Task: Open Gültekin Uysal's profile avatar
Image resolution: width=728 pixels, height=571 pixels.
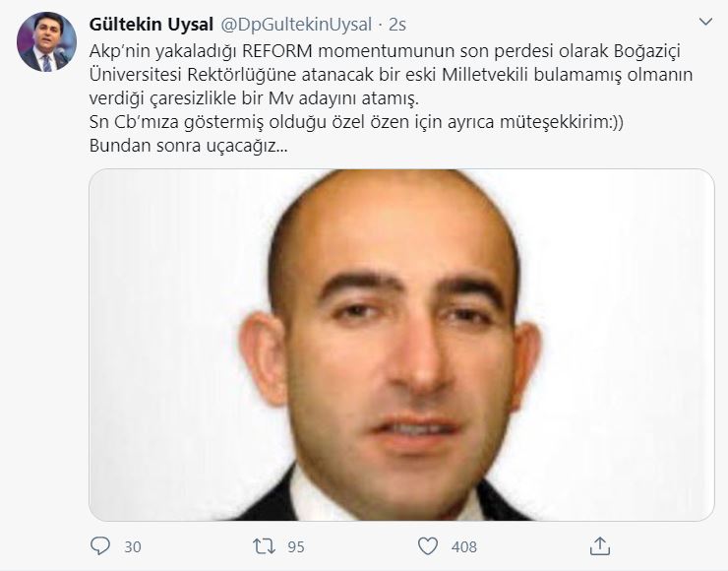Action: pyautogui.click(x=46, y=41)
